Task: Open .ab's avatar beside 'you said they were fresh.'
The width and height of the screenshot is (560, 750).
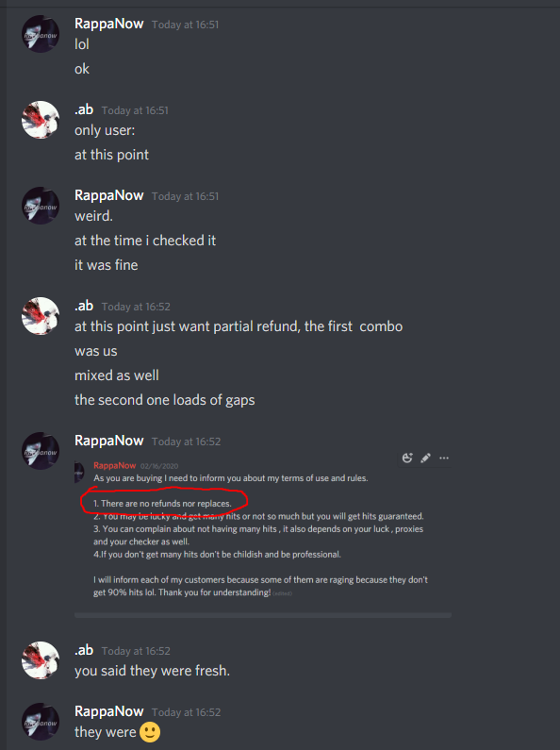Action: [41, 660]
